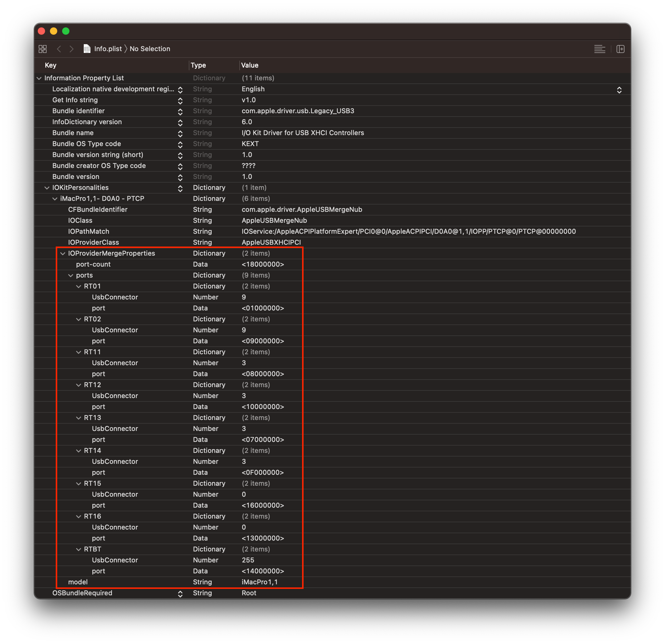Click the green zoom window button
This screenshot has height=644, width=665.
click(x=66, y=31)
